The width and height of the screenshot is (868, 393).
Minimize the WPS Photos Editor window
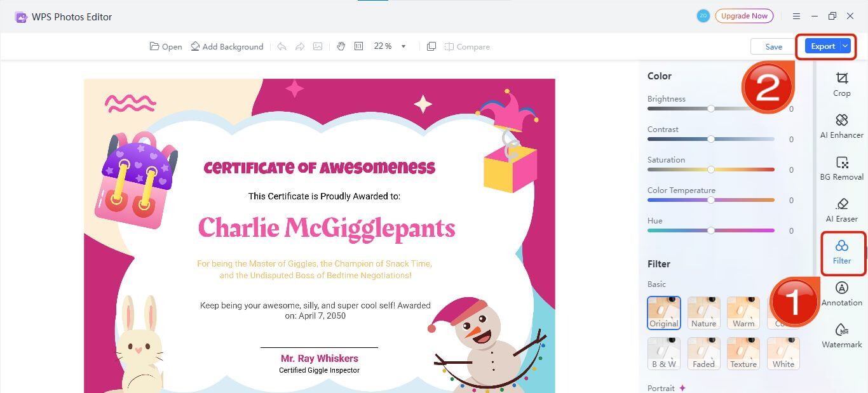click(815, 16)
